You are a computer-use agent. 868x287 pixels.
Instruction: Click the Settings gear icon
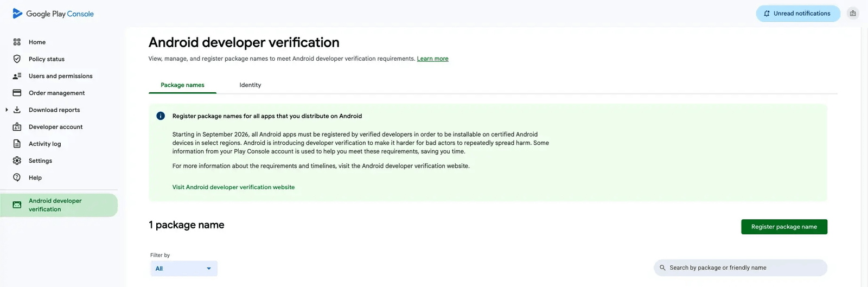click(x=17, y=161)
